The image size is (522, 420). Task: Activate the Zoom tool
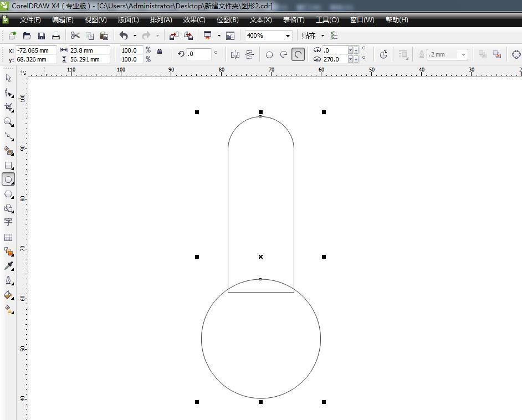click(8, 121)
